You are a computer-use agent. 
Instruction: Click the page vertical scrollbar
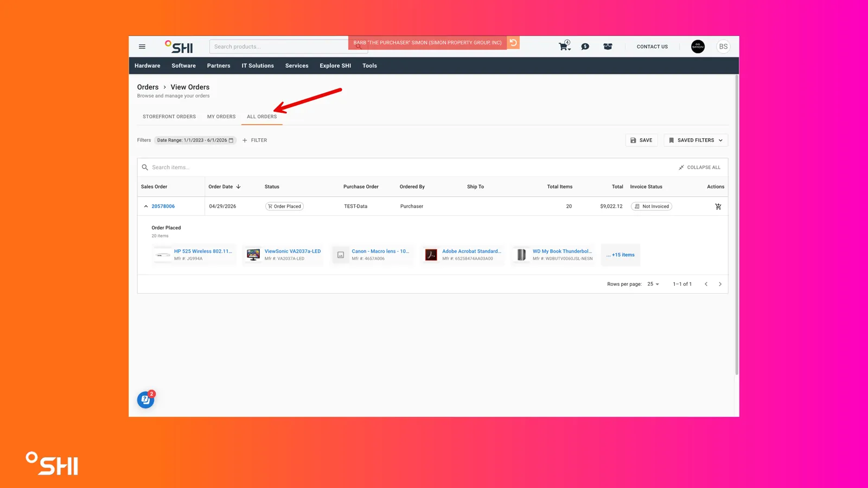point(737,225)
